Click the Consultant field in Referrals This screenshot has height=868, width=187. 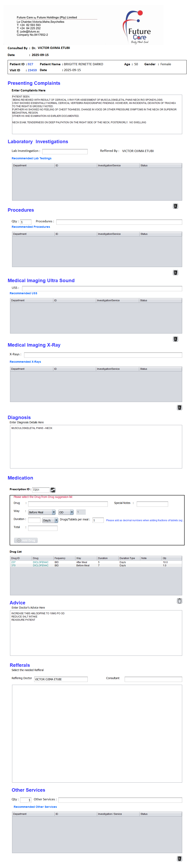(153, 679)
